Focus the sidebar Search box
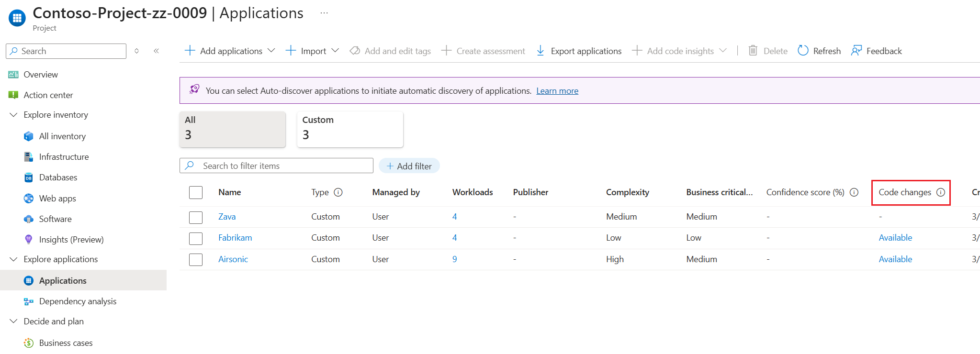The image size is (980, 354). tap(66, 51)
